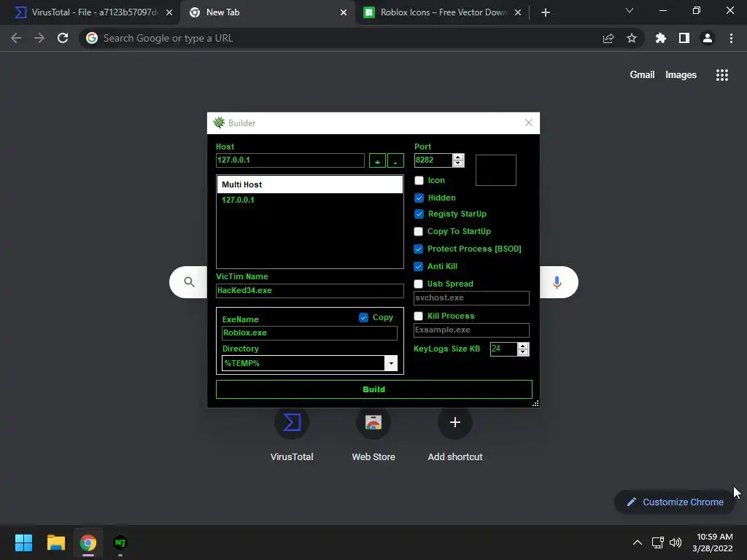Click the search magnifier icon in Google box

pos(189,282)
